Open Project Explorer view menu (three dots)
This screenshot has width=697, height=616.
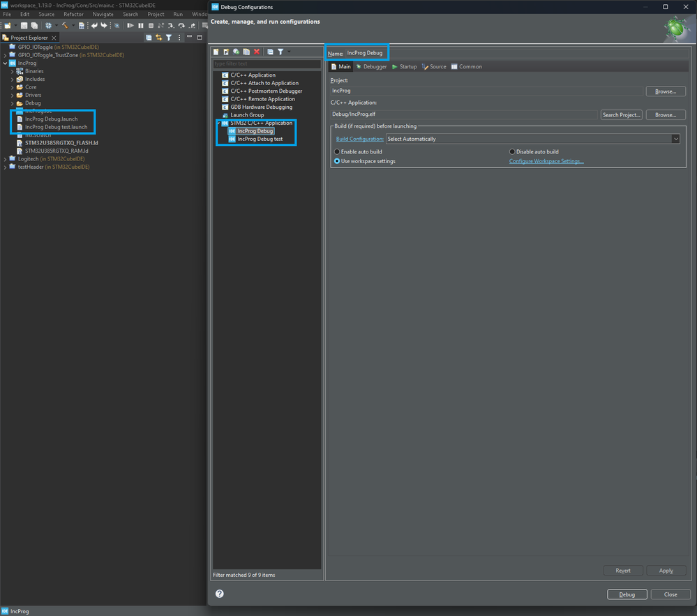(x=179, y=38)
